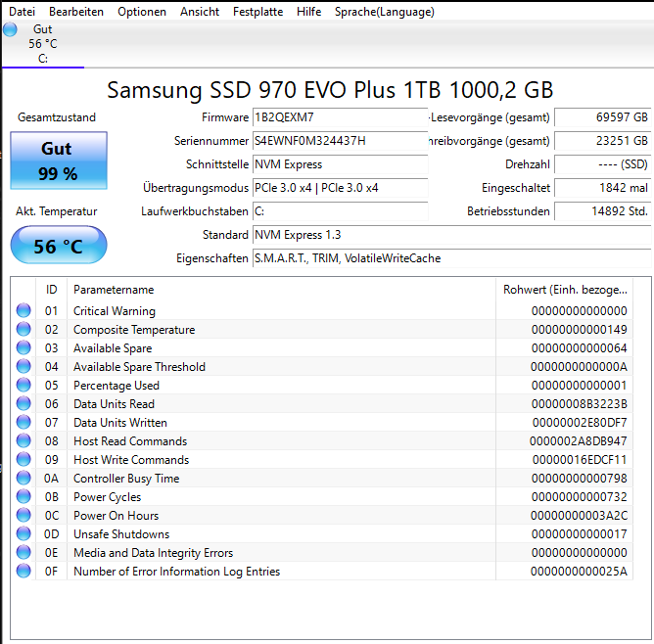654x644 pixels.
Task: Click the Firmware field 1B2QEXM7
Action: [x=341, y=117]
